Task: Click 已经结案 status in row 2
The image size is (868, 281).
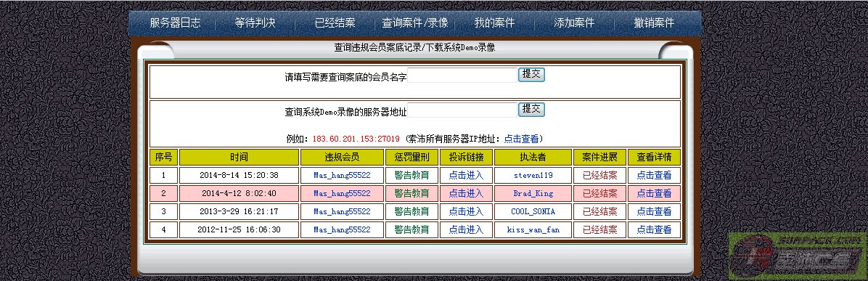Action: point(600,193)
